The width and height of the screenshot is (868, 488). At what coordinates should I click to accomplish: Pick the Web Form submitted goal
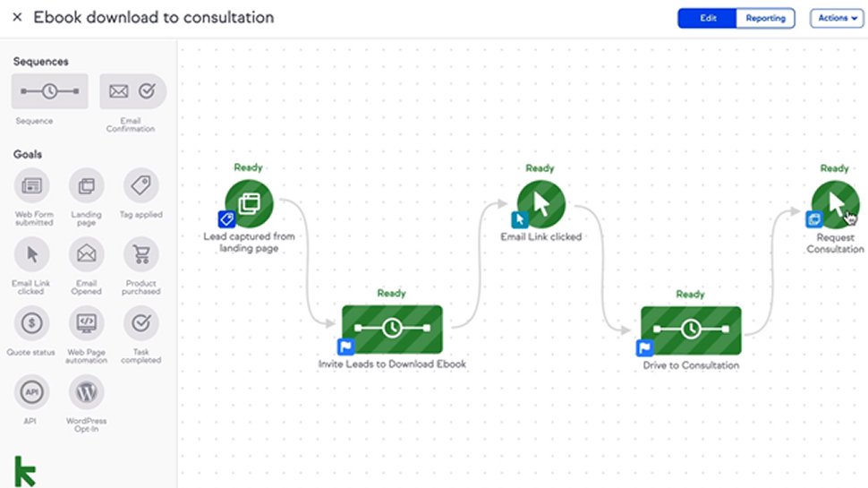[31, 185]
